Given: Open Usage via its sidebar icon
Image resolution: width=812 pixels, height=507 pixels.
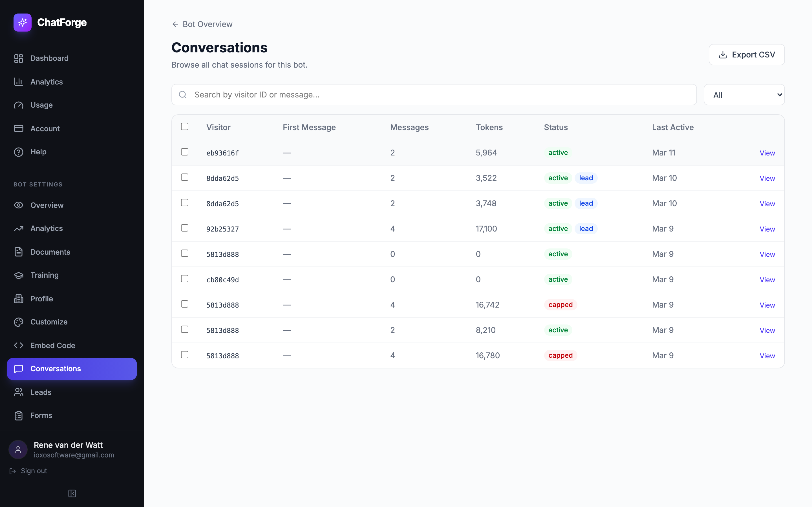Looking at the screenshot, I should (x=18, y=105).
